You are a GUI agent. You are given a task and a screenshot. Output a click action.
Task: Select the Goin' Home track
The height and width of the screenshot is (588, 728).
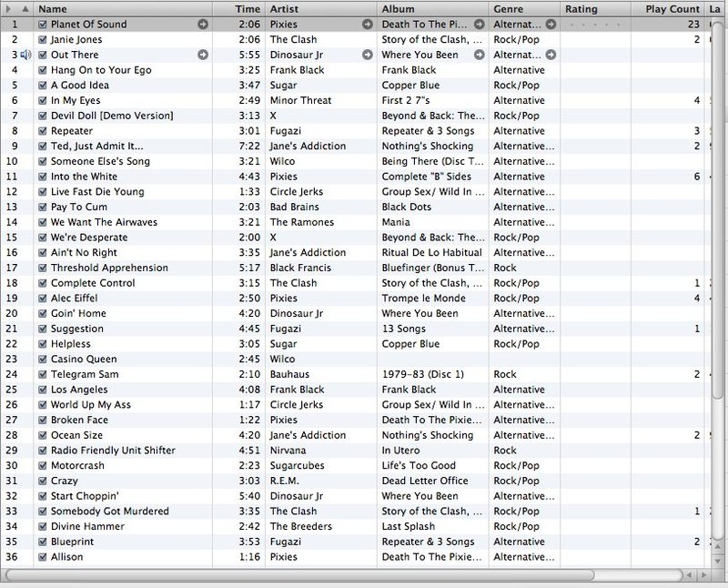[78, 313]
